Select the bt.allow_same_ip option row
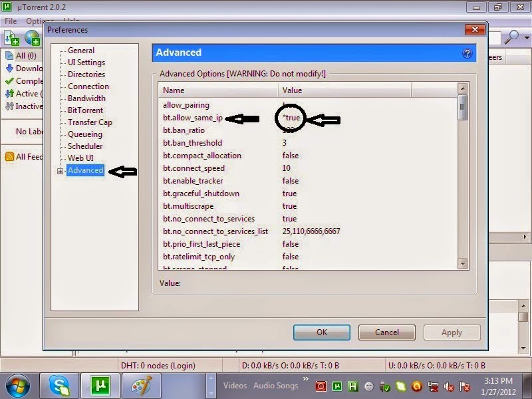532x399 pixels. [308, 118]
